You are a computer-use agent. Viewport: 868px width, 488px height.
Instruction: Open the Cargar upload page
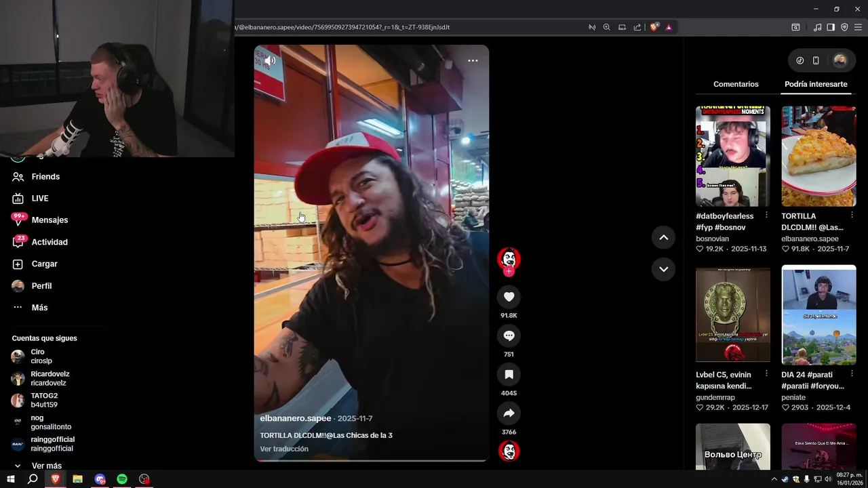coord(44,264)
